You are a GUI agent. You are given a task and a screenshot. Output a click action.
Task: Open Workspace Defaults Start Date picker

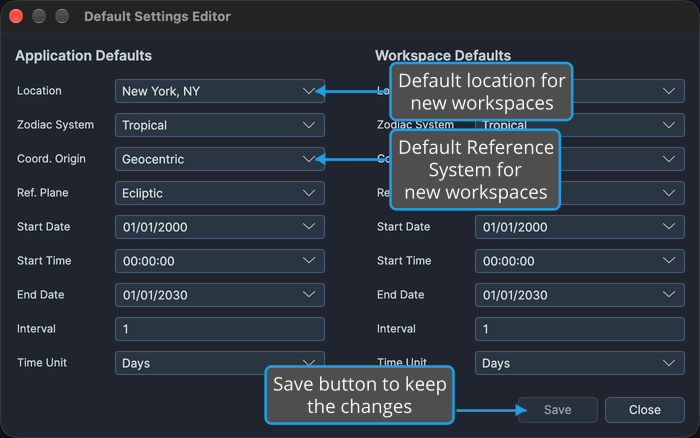click(x=579, y=227)
